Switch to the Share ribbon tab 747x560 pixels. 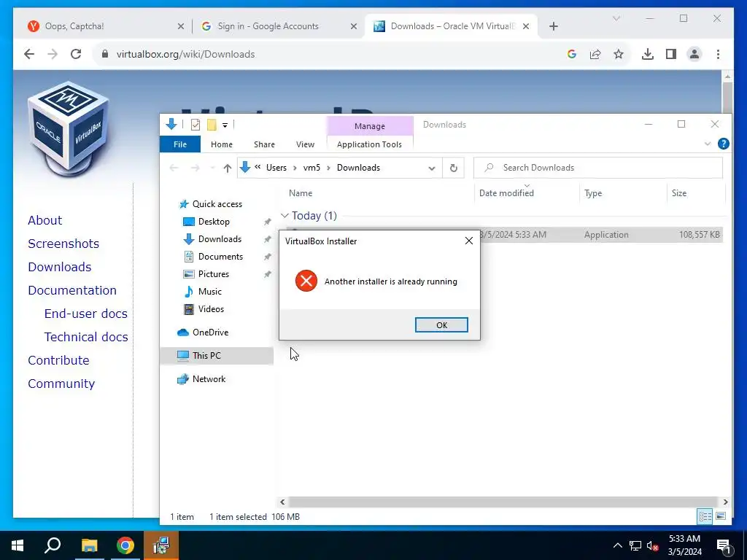(264, 144)
